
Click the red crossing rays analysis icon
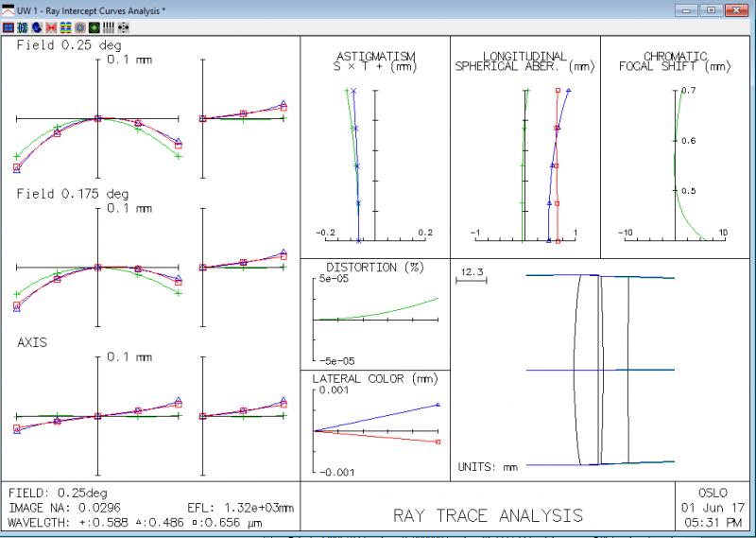point(51,27)
